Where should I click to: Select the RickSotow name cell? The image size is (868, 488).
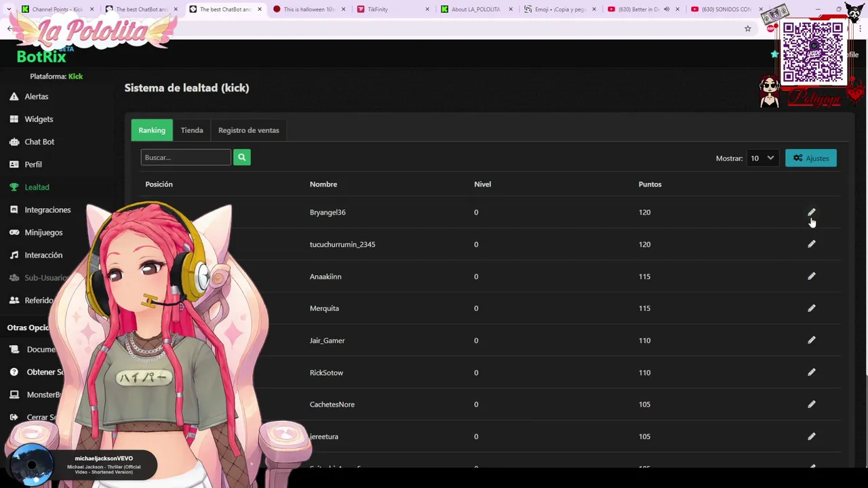pyautogui.click(x=326, y=373)
